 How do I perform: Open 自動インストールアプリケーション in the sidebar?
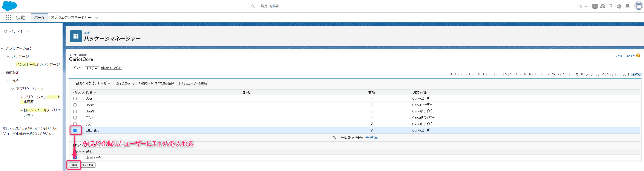click(x=40, y=113)
